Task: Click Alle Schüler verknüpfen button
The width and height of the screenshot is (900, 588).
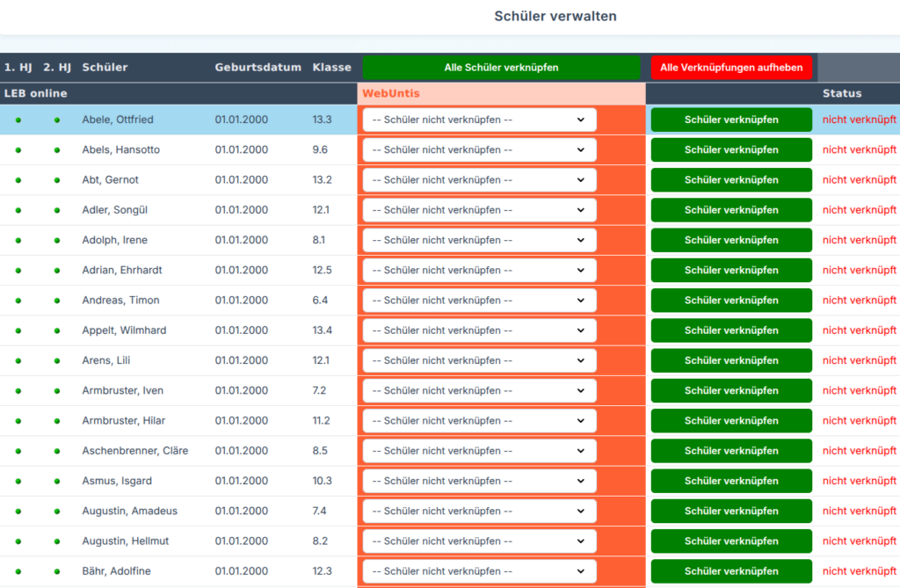Action: click(501, 67)
